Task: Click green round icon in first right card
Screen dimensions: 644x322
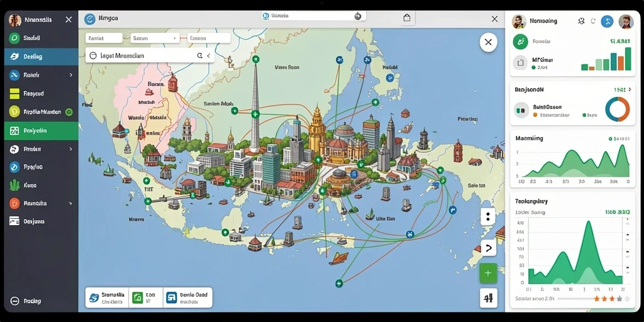Action: [x=521, y=42]
